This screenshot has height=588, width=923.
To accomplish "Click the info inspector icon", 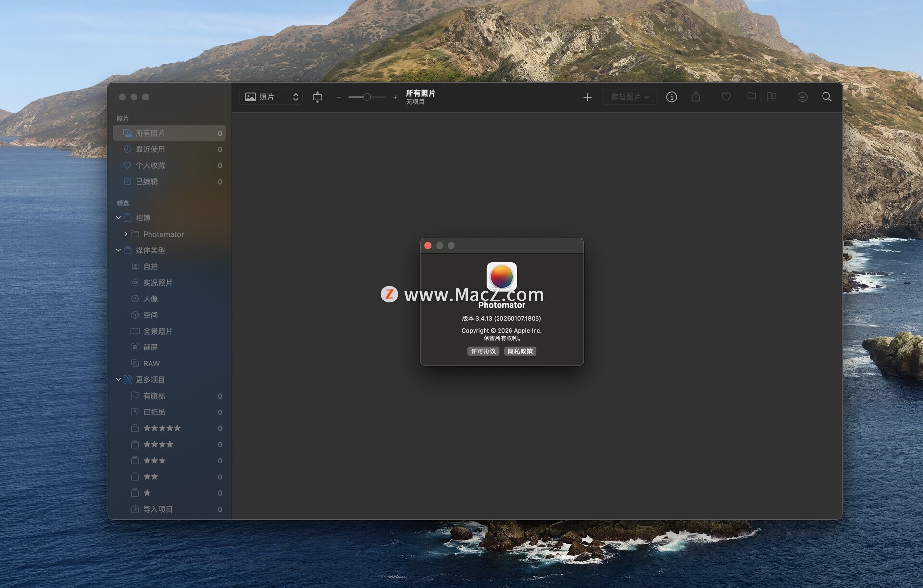I will 672,97.
